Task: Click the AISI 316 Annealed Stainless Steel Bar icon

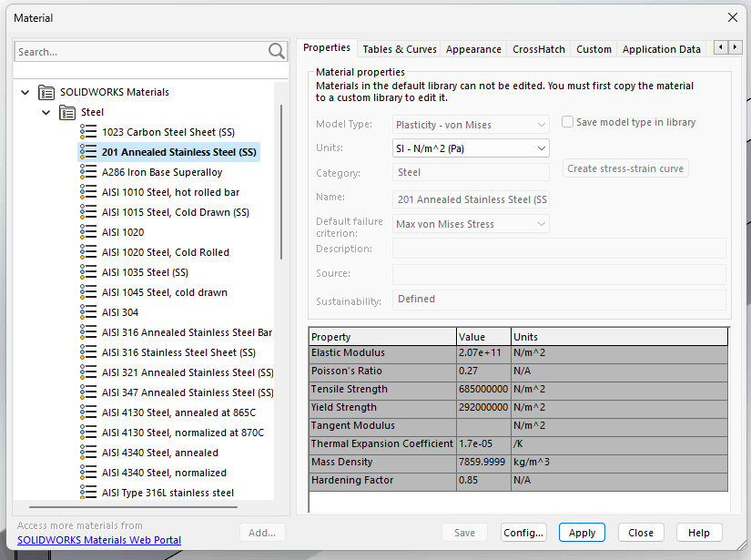Action: click(88, 332)
